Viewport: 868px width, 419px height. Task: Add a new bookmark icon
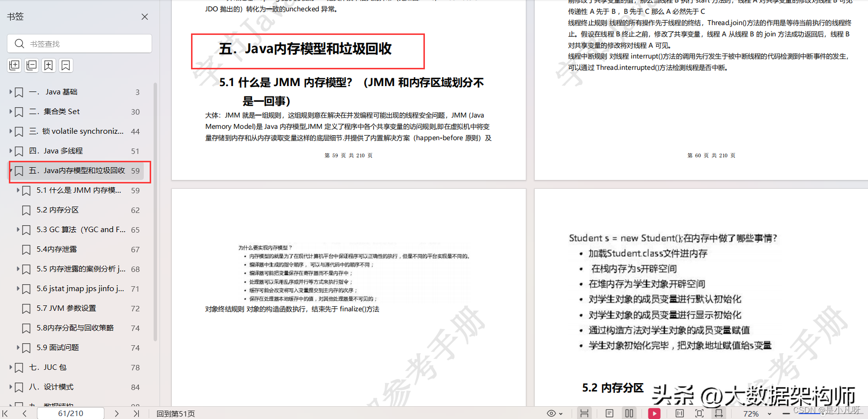click(x=49, y=65)
